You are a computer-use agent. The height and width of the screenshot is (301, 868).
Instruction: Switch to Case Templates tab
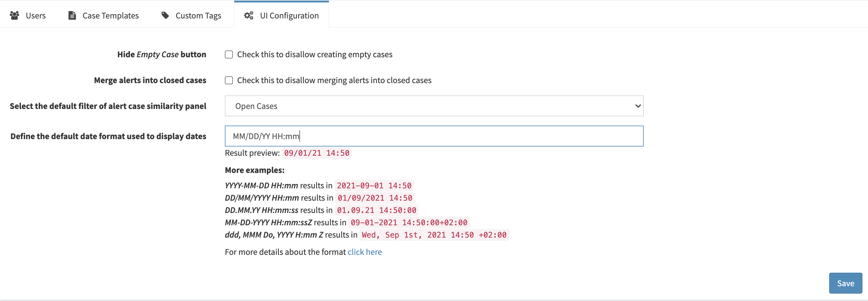(103, 15)
